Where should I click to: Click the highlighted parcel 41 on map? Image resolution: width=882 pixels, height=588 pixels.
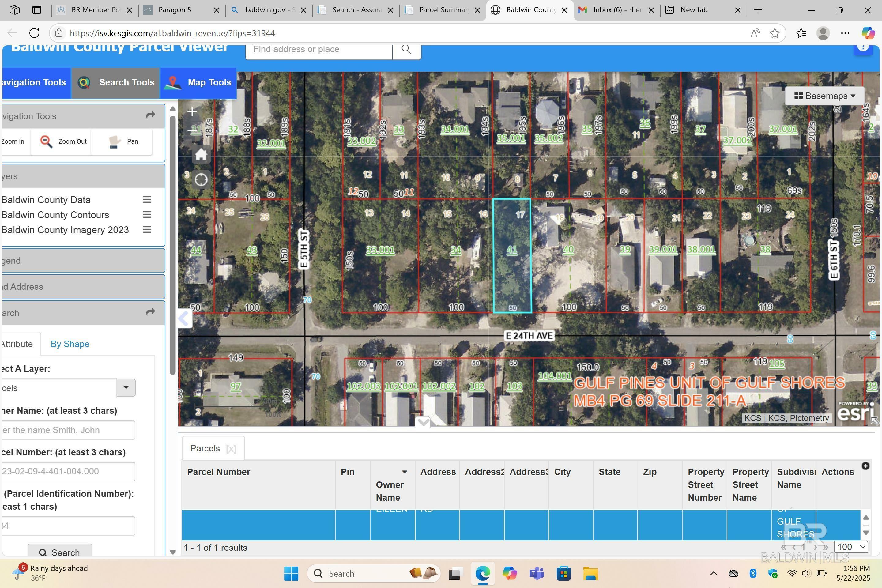click(512, 255)
